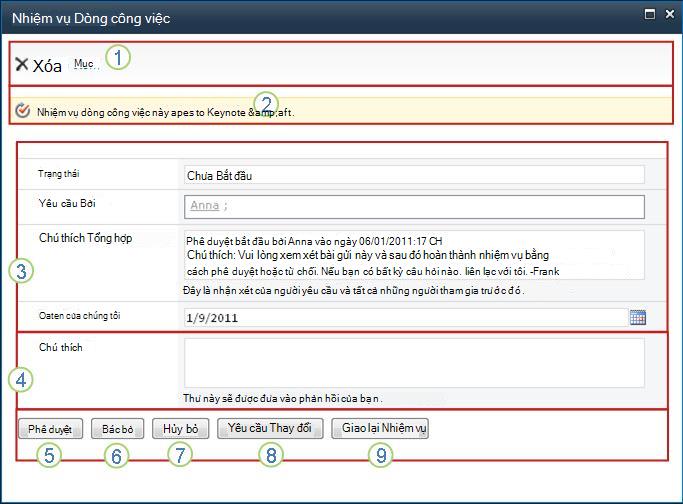Click the Yêu cầu Thay đổi button
This screenshot has width=683, height=504.
270,428
